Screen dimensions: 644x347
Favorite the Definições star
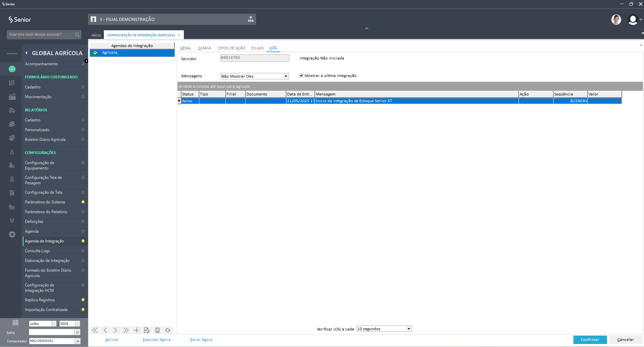pos(83,221)
